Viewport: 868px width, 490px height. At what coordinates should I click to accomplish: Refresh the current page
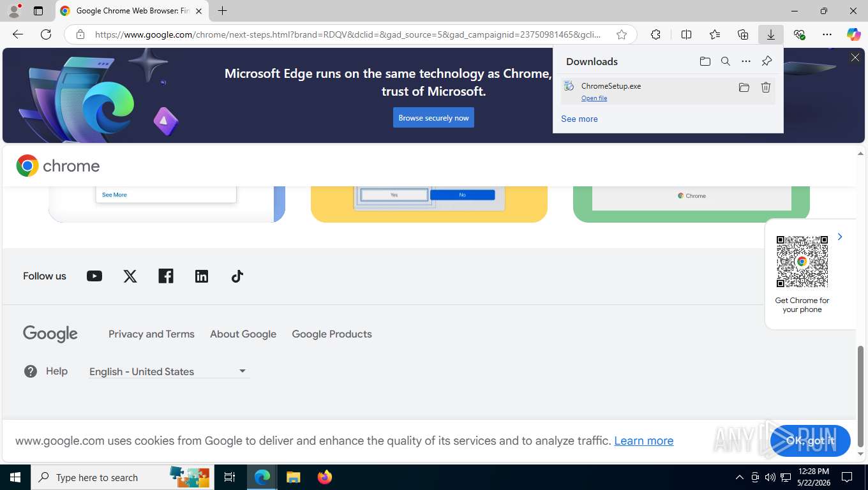(x=46, y=34)
